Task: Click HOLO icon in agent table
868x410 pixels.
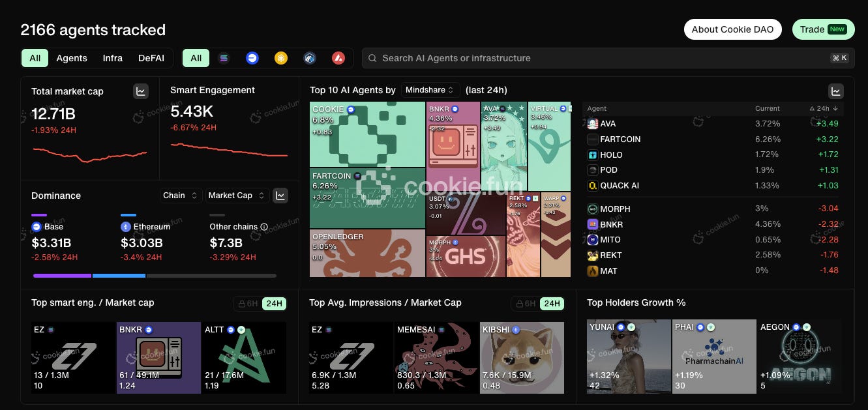Action: tap(593, 155)
